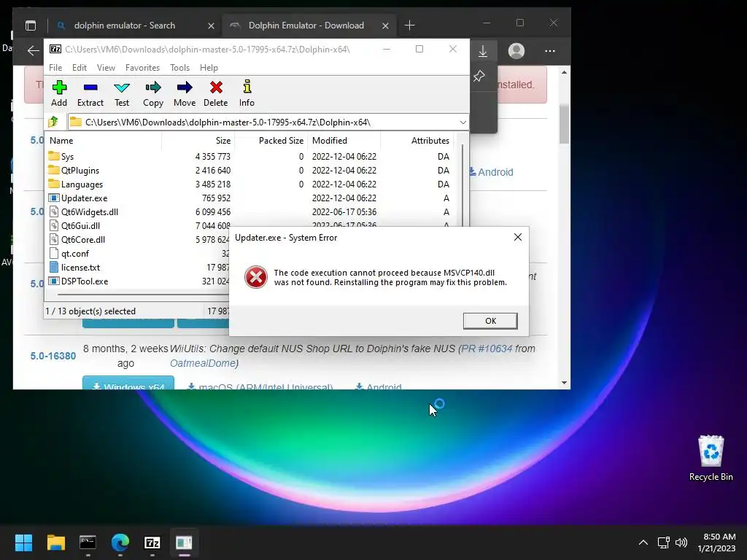Click the scroll down arrow on webpage
Image resolution: width=747 pixels, height=560 pixels.
point(564,383)
